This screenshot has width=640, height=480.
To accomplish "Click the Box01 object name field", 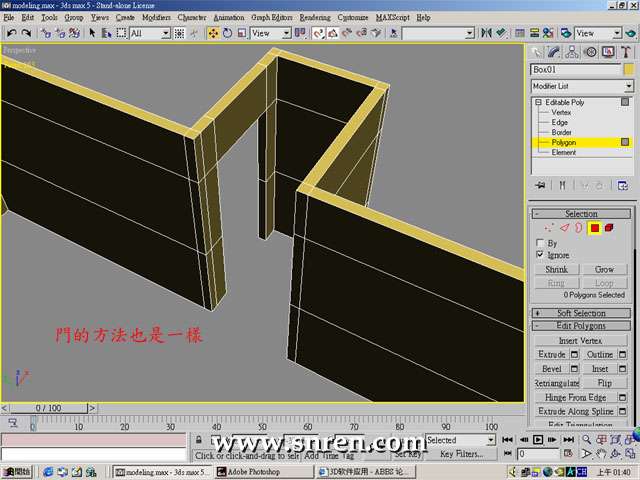I will (576, 69).
